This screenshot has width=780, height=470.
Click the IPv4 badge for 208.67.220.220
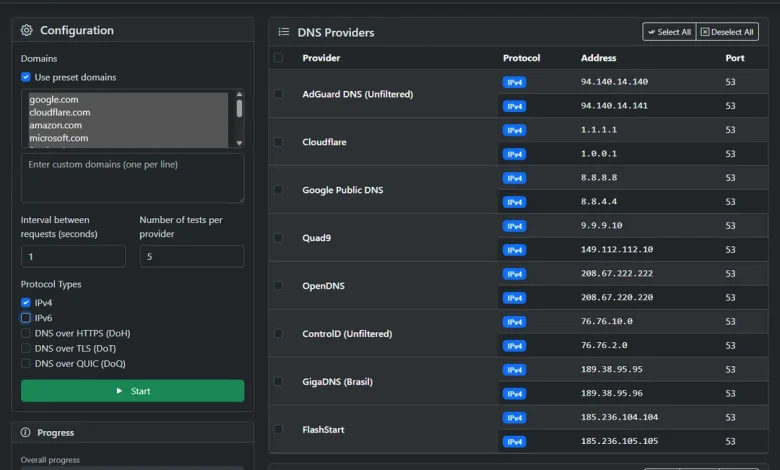514,298
